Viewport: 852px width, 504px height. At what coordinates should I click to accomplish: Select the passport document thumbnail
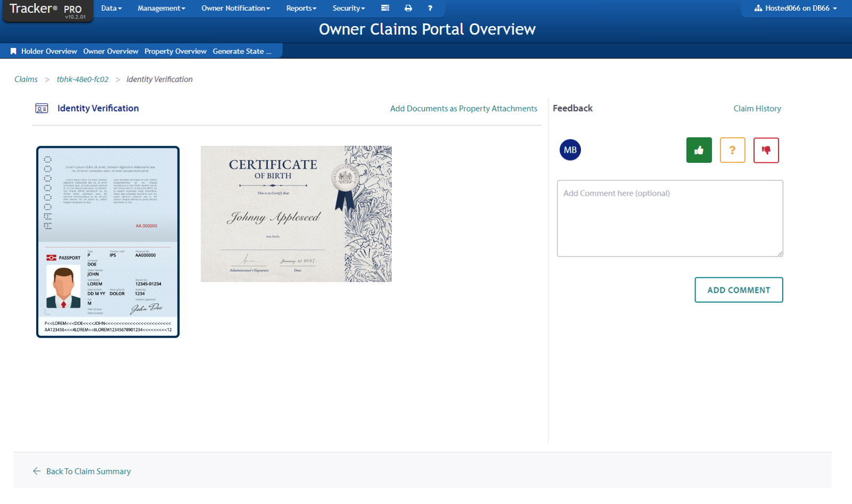108,242
